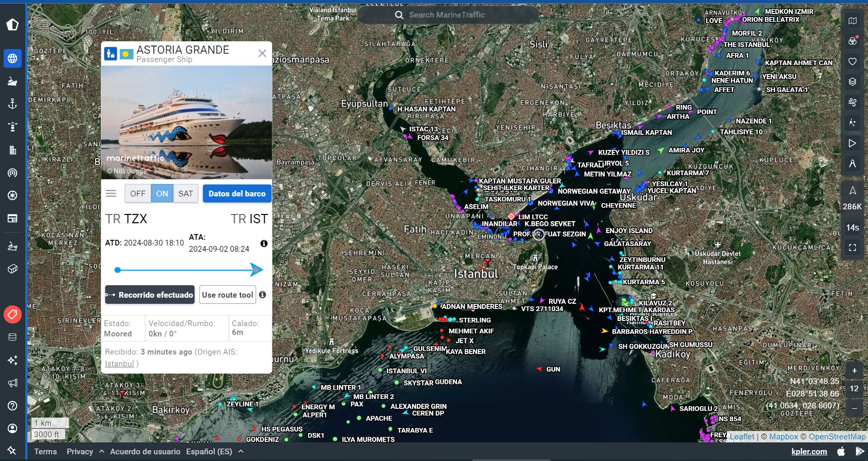Click the Recorrido efectuado button

(x=150, y=295)
